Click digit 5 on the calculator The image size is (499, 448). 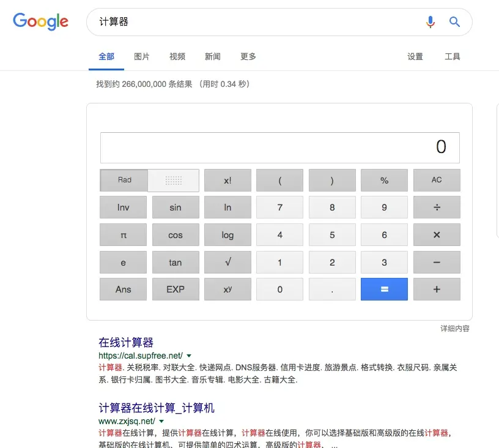(332, 234)
